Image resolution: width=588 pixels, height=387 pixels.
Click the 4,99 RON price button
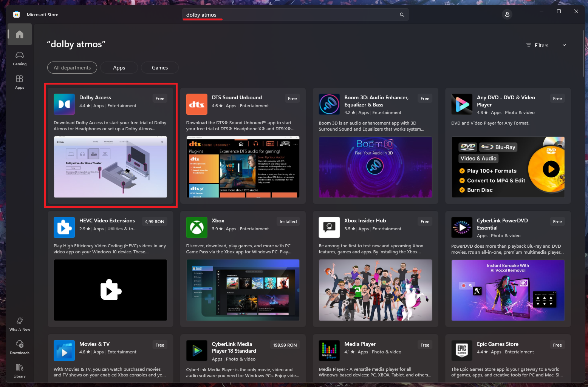coord(155,222)
